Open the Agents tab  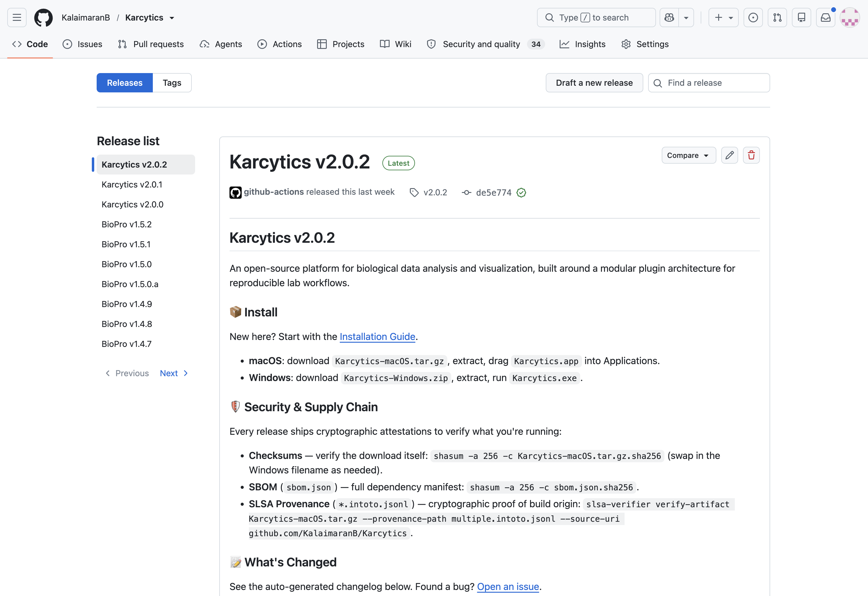point(221,44)
